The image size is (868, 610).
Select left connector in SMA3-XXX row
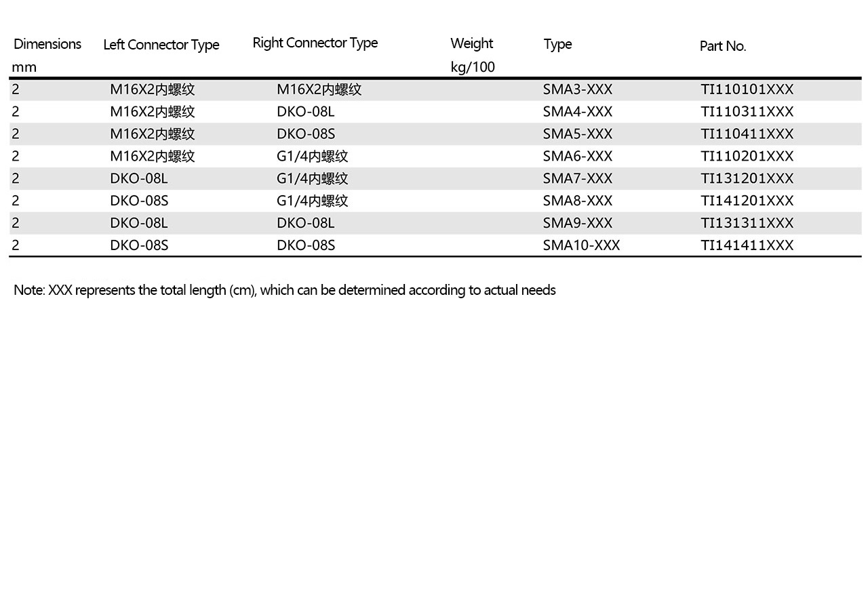[153, 89]
